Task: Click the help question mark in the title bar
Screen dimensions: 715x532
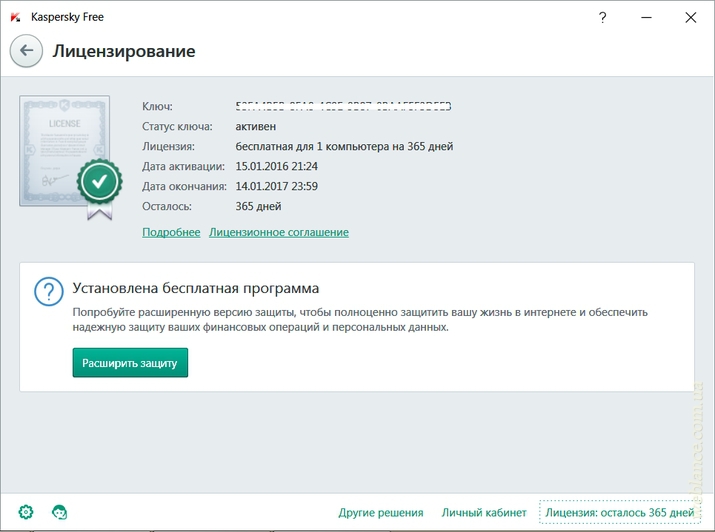Action: pyautogui.click(x=602, y=17)
